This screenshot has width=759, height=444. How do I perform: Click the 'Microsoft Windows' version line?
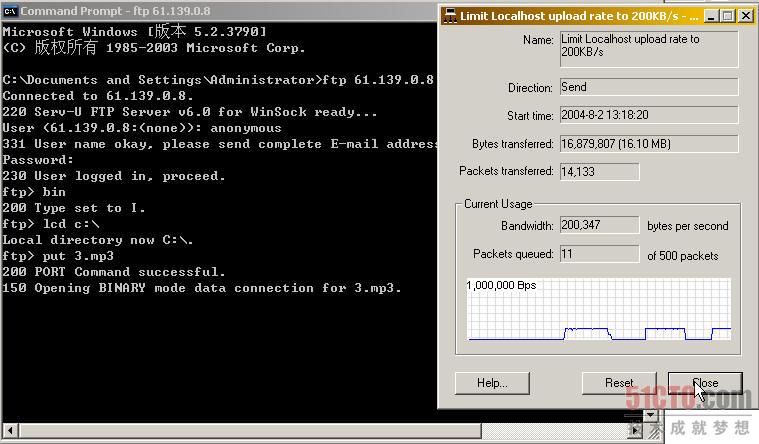pyautogui.click(x=135, y=31)
